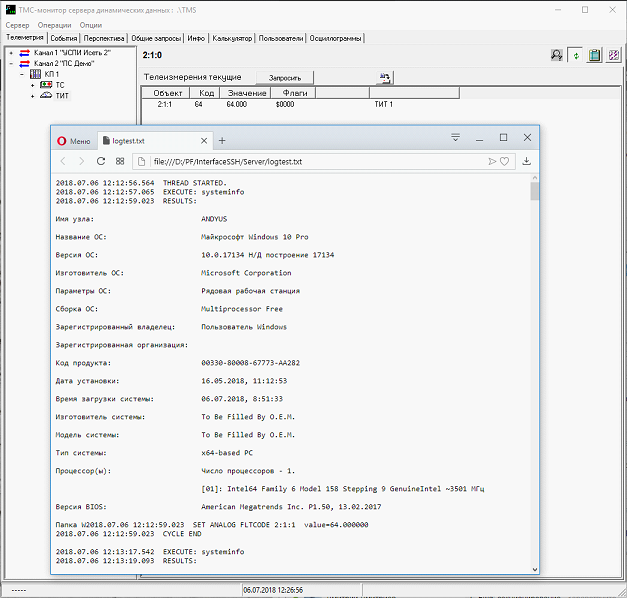Open the Opera tab list menu icon
627x598 pixels.
coord(455,138)
